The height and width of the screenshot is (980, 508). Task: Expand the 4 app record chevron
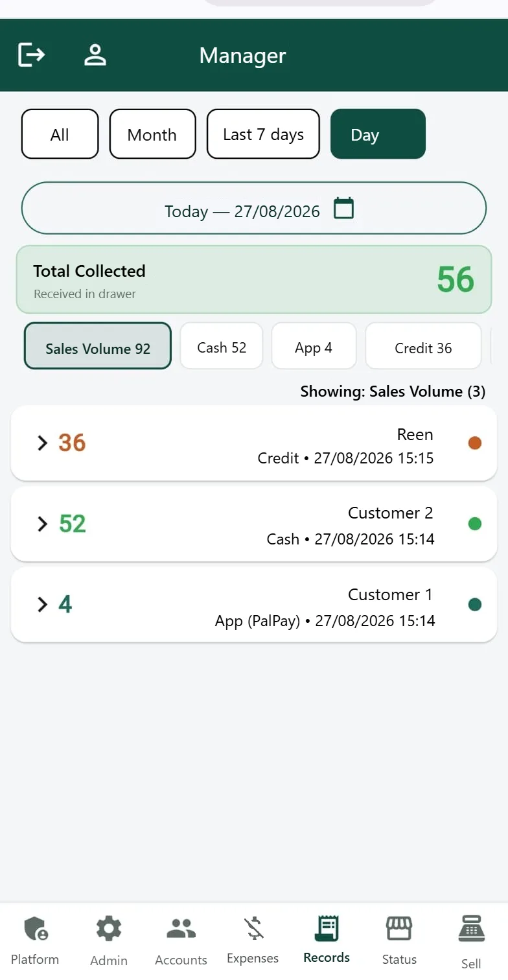point(43,605)
